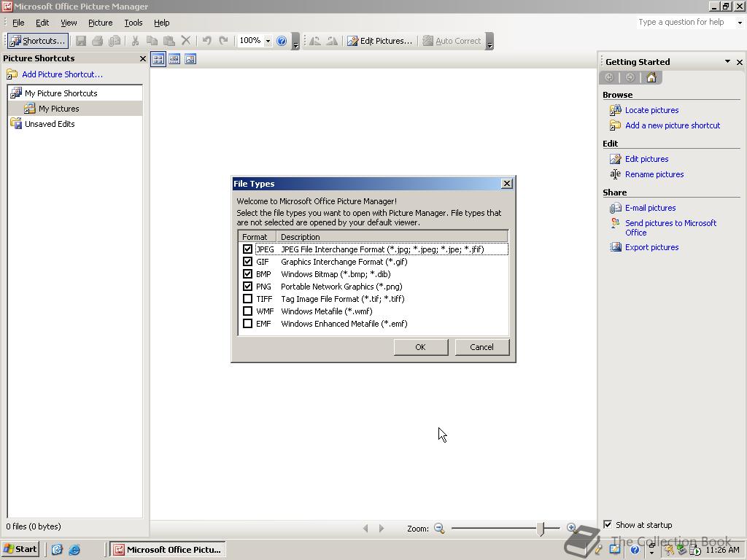Click Add Picture Shortcut link
The height and width of the screenshot is (560, 747).
[x=62, y=74]
